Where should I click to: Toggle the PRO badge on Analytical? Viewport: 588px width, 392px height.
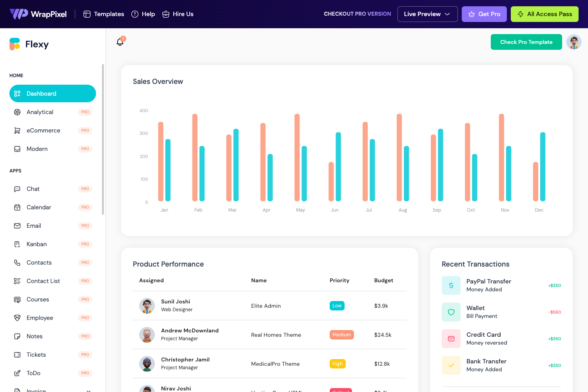(85, 112)
